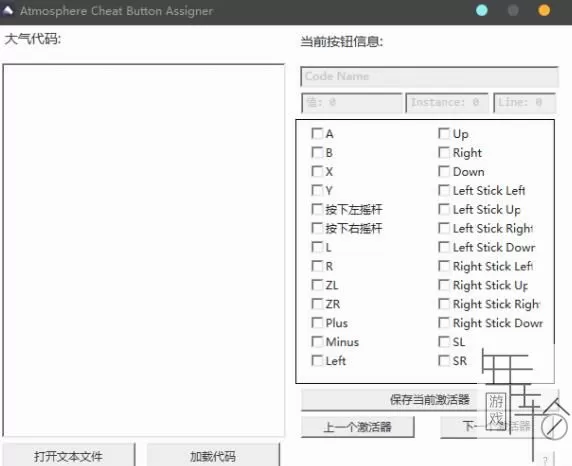Save with the 保存当前激活器 button
Screen dimensions: 572x466
429,400
